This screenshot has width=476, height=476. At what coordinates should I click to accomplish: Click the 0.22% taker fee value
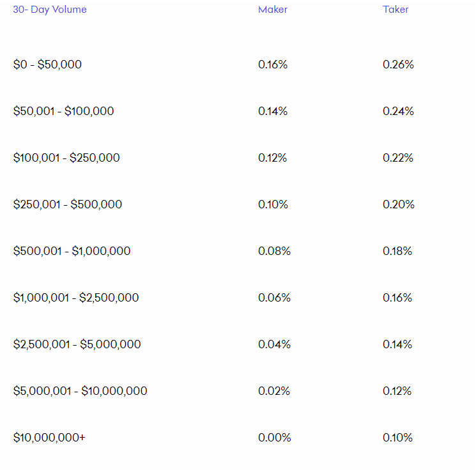click(397, 158)
